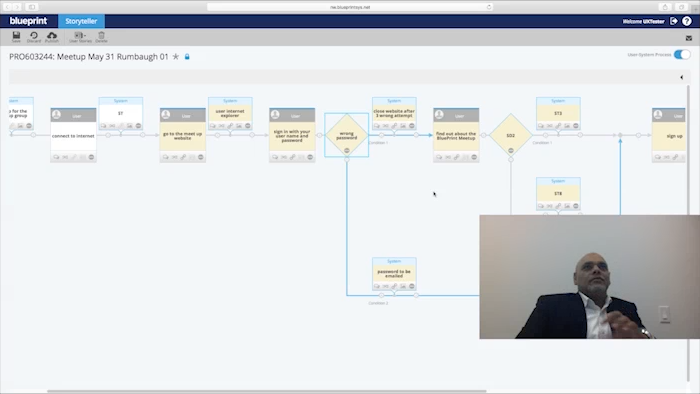
Task: Click the browser address bar
Action: pos(350,7)
